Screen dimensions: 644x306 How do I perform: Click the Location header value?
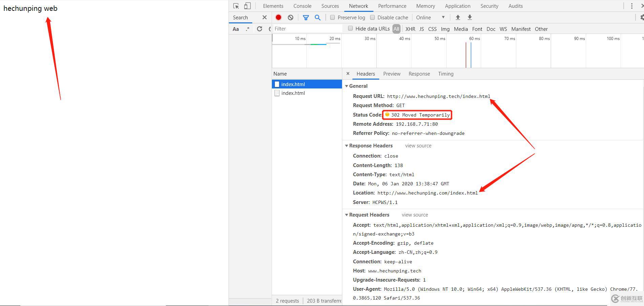coord(427,193)
